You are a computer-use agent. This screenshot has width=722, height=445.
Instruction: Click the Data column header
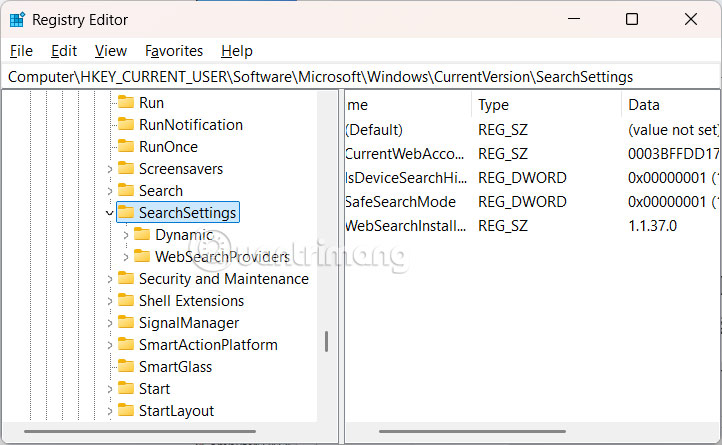[644, 105]
